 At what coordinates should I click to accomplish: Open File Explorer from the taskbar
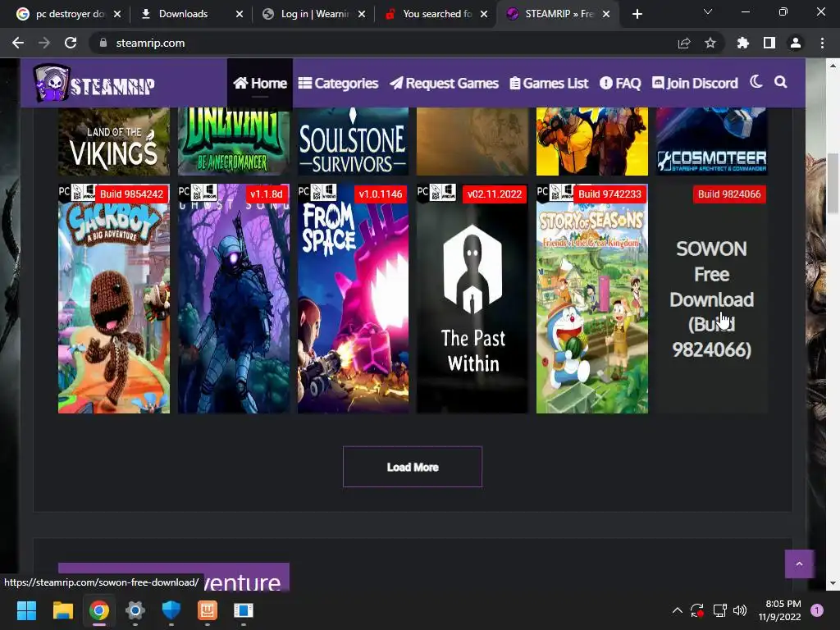point(62,610)
